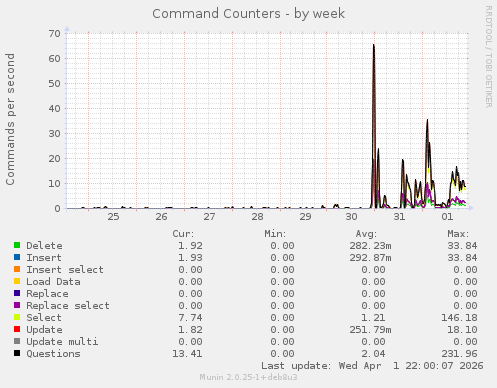497x388 pixels.
Task: Click the 'Commands per second' axis label
Action: pyautogui.click(x=10, y=119)
